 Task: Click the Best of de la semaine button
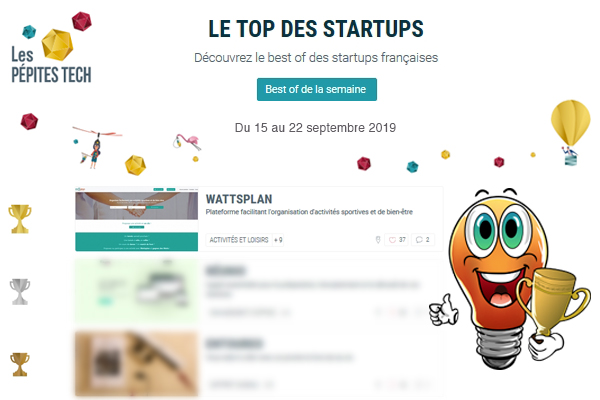316,89
